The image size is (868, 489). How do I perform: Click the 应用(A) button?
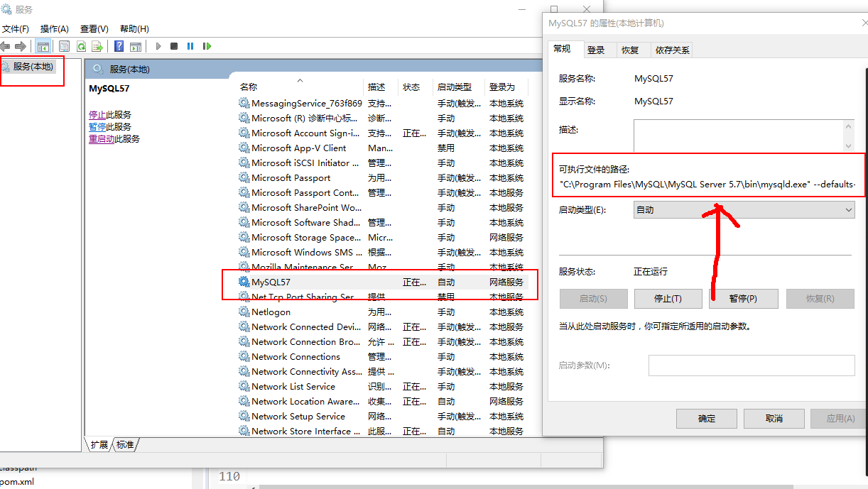point(840,418)
